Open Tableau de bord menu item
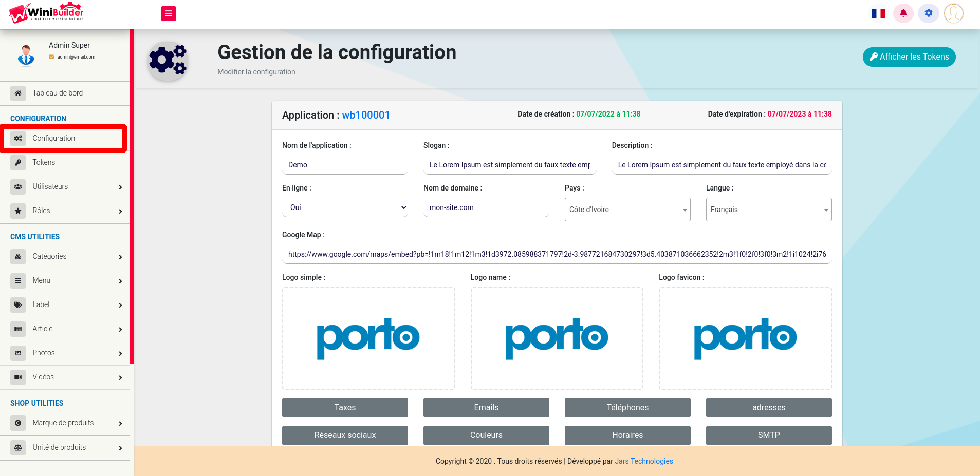This screenshot has width=980, height=476. click(x=65, y=93)
